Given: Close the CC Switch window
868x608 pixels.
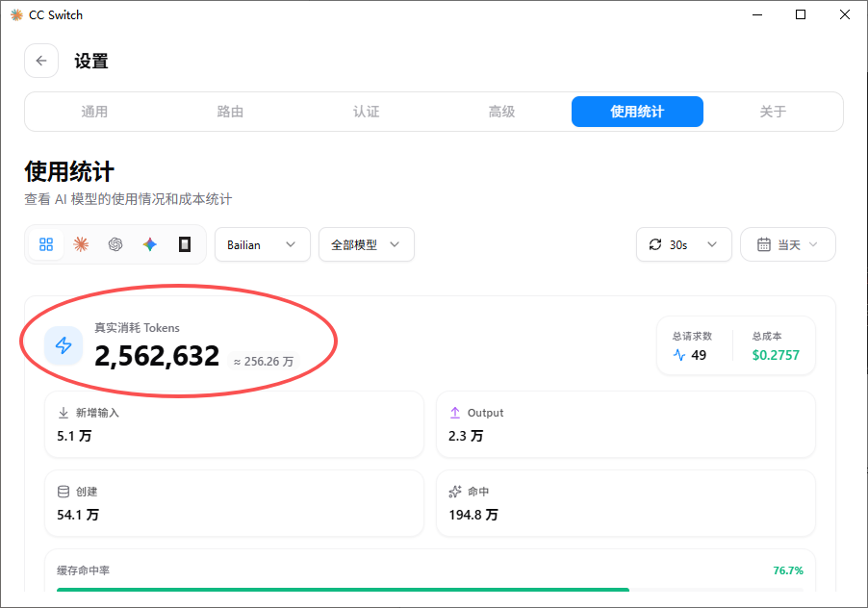Looking at the screenshot, I should (x=845, y=15).
